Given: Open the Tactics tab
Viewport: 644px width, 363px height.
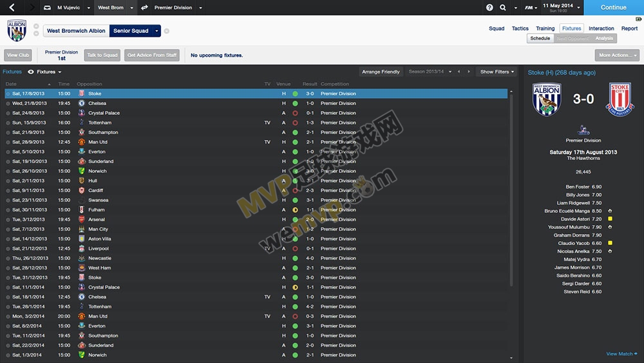Looking at the screenshot, I should coord(520,28).
